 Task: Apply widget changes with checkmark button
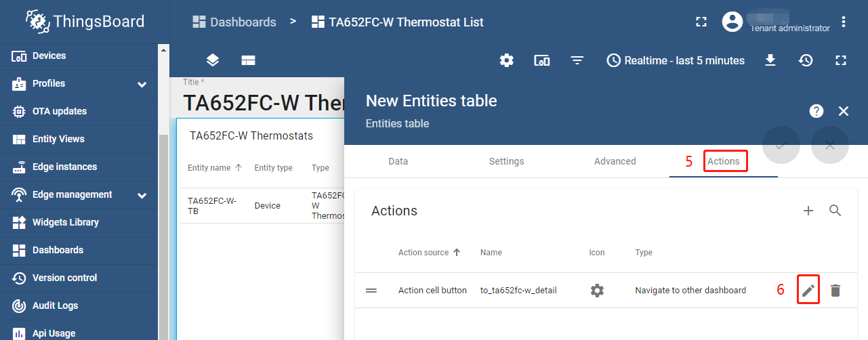781,145
